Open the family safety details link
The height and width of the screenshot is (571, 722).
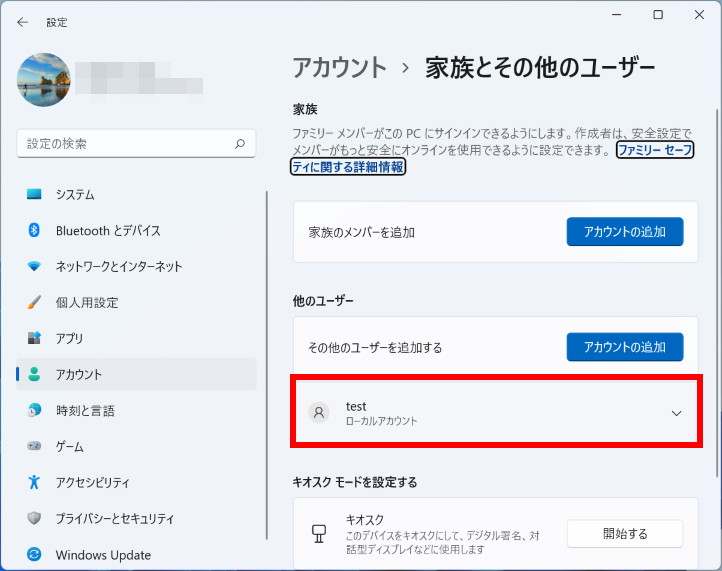[x=348, y=167]
